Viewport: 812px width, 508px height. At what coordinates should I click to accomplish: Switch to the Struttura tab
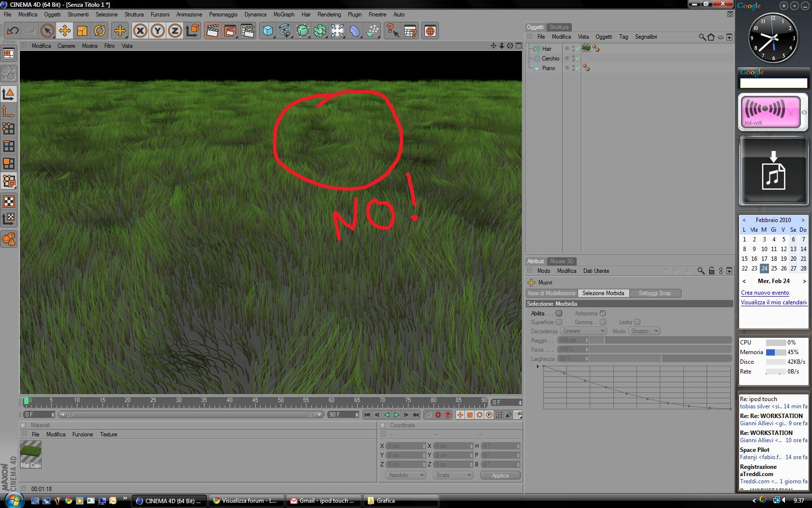tap(559, 27)
